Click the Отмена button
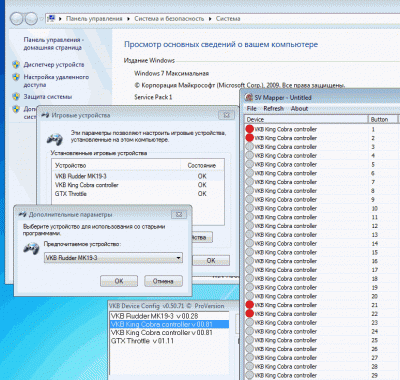 (x=163, y=281)
